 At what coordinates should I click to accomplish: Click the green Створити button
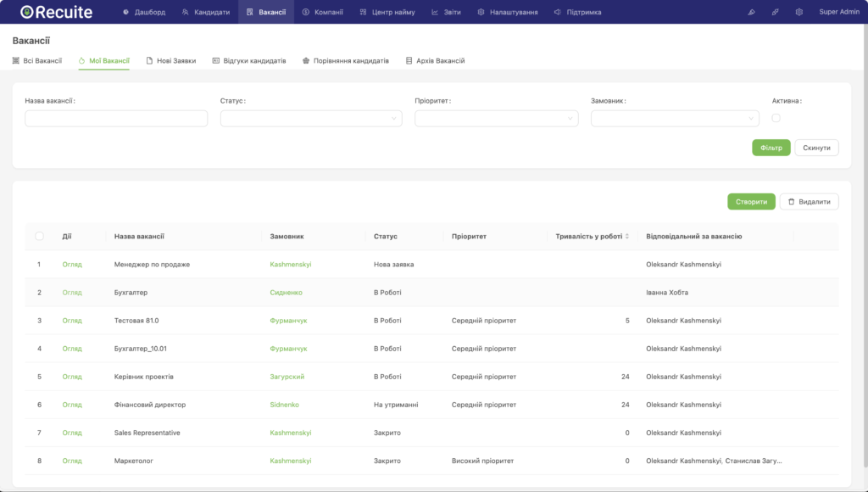pyautogui.click(x=751, y=201)
